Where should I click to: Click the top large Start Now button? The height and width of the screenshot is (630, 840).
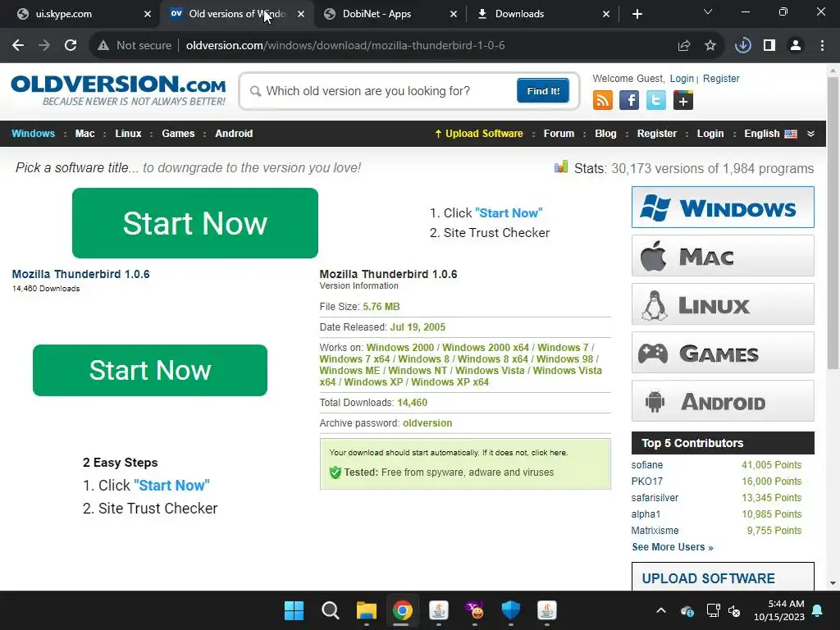coord(195,223)
